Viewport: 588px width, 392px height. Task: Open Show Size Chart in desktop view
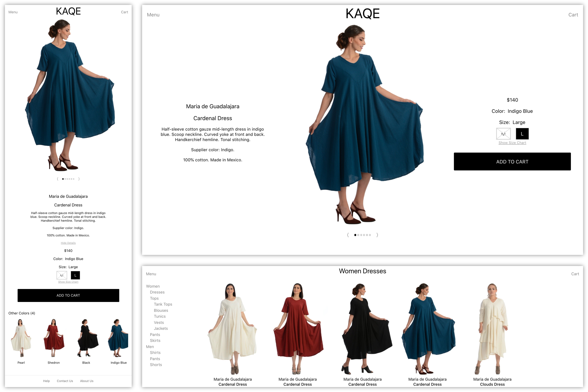tap(512, 143)
